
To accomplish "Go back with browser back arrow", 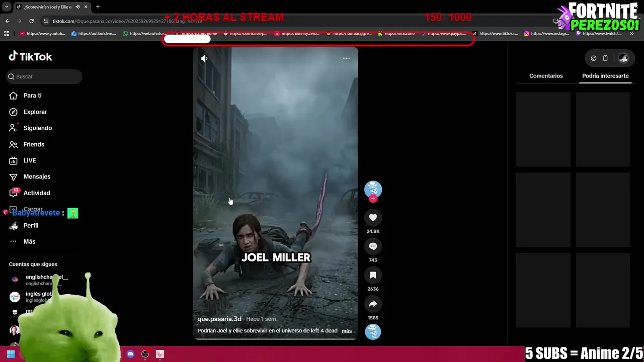I will pos(7,21).
